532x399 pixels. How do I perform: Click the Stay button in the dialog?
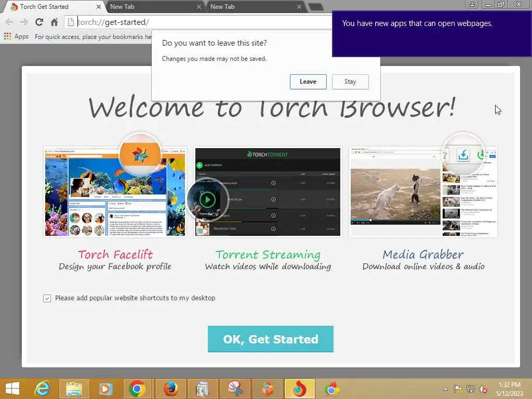(350, 82)
